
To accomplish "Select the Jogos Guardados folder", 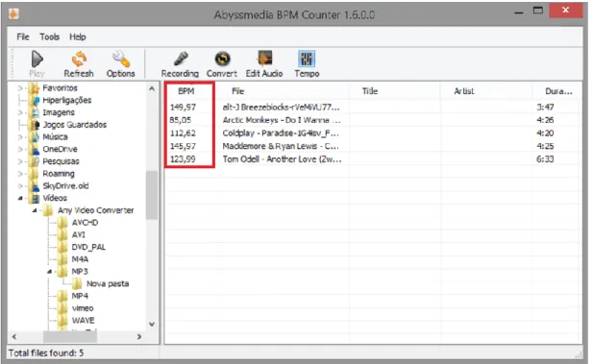I will click(74, 125).
